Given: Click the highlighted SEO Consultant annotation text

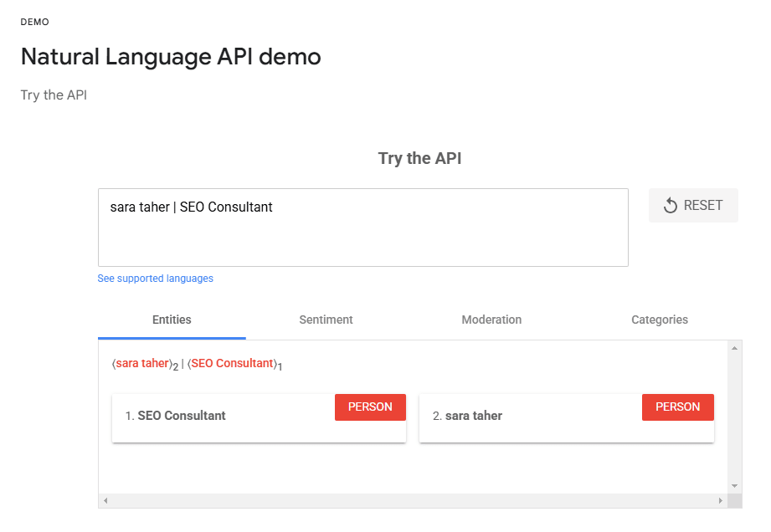Looking at the screenshot, I should coord(232,363).
